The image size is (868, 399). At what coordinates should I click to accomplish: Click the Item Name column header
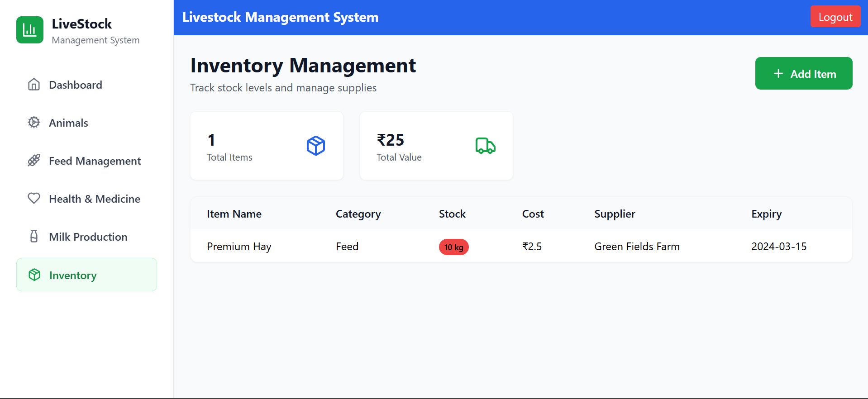(234, 214)
